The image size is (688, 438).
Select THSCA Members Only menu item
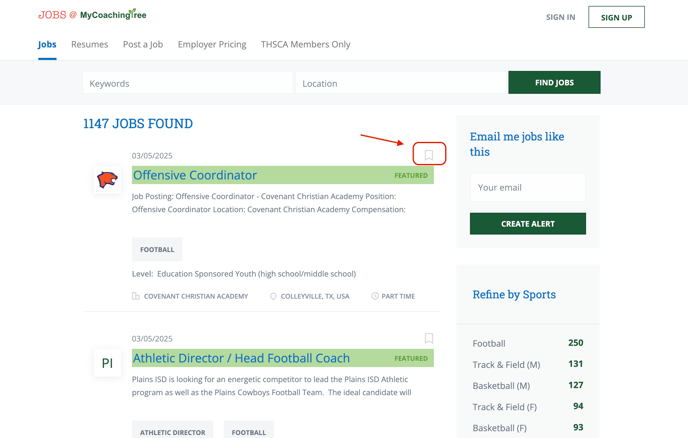point(305,44)
